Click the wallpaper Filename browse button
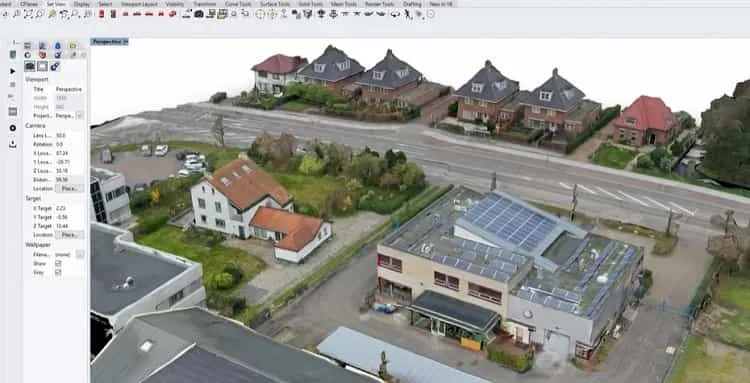Viewport: 750px width, 383px height. click(80, 254)
